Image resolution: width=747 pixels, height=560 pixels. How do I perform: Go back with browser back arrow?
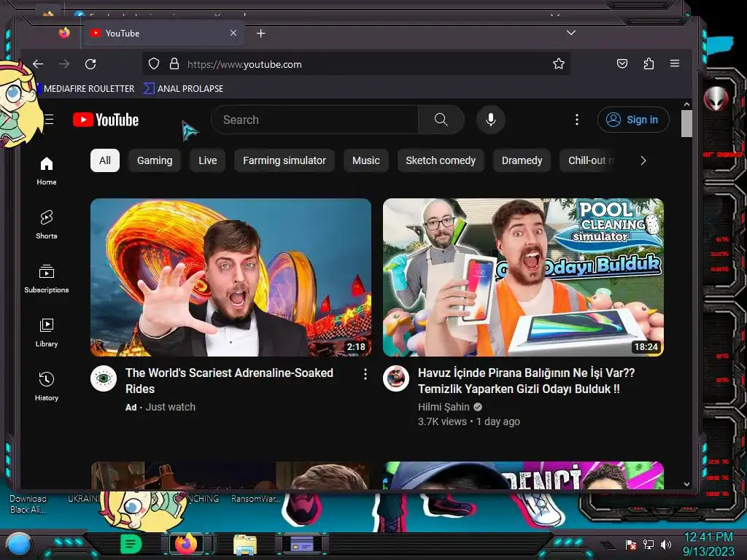(x=38, y=64)
